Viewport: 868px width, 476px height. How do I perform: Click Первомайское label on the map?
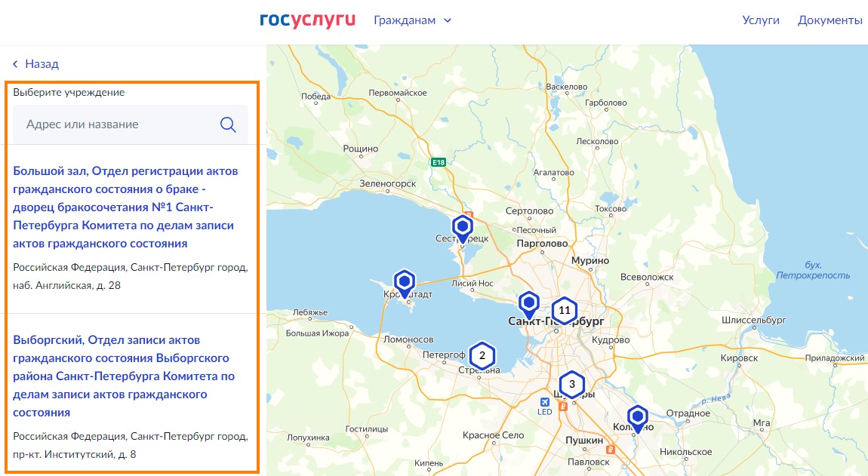coord(398,93)
